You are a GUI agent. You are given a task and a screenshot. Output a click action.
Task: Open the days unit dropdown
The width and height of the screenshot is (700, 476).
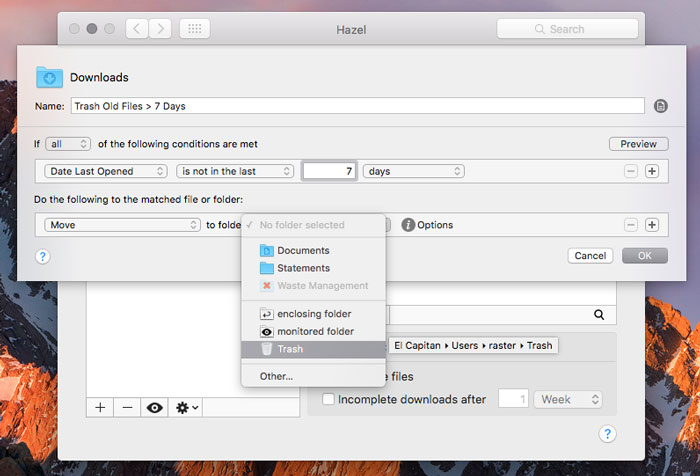[414, 171]
